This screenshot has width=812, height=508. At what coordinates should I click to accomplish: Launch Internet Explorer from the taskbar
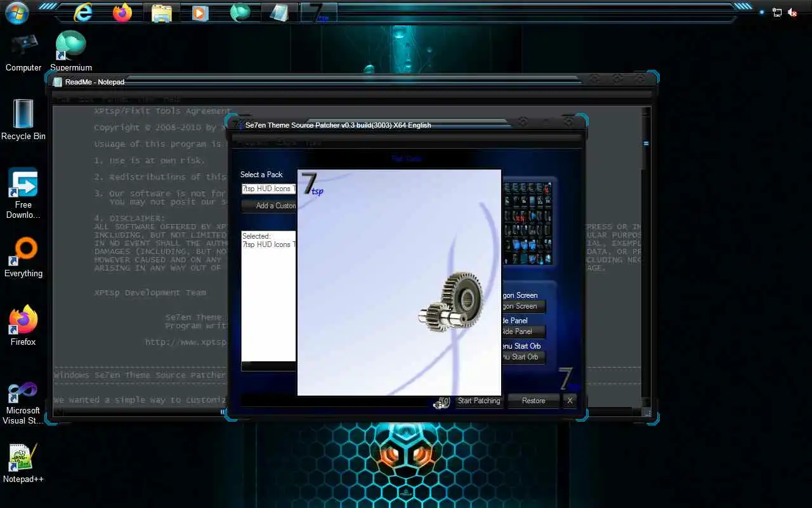coord(82,12)
